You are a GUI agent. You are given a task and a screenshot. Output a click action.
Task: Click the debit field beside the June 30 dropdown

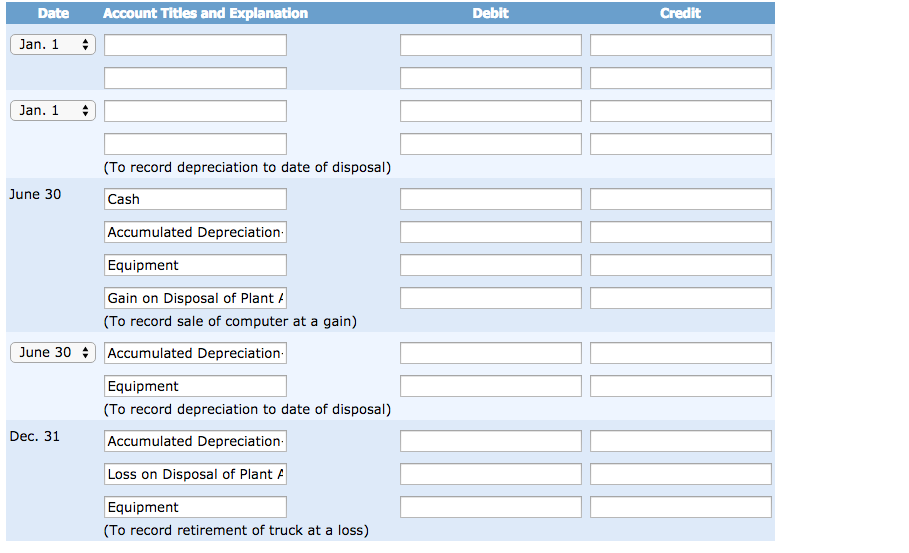490,354
